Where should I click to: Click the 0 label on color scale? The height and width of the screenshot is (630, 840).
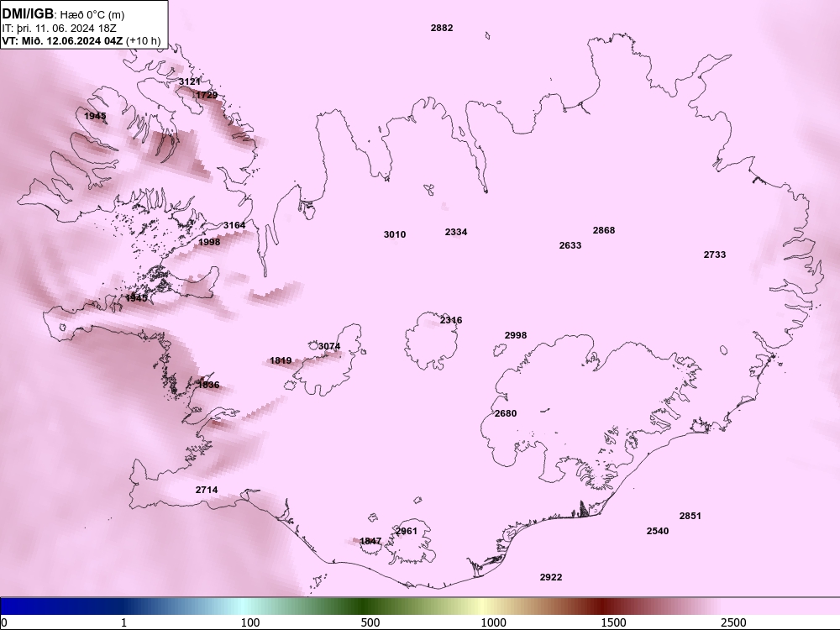click(x=4, y=622)
